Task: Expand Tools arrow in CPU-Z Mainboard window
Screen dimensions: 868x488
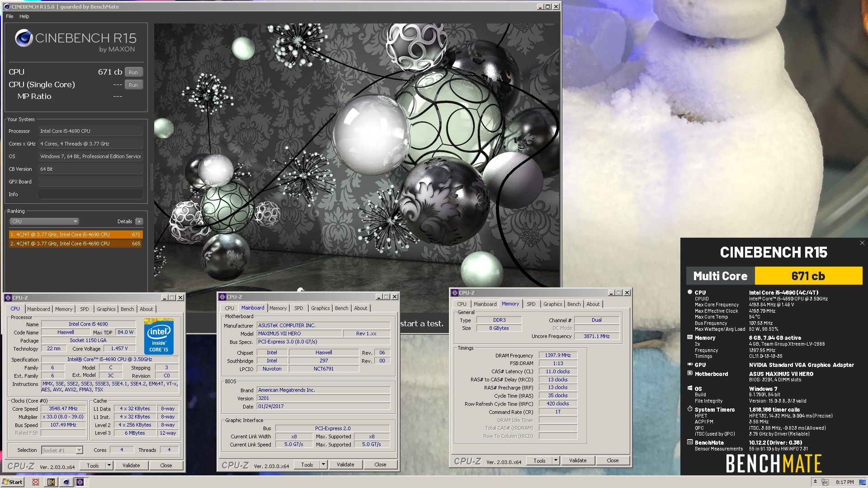Action: [323, 465]
